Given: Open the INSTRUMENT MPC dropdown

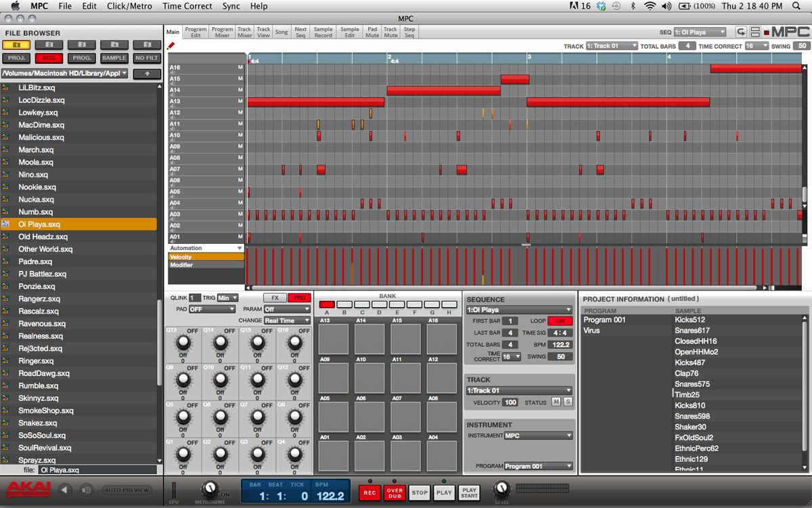Looking at the screenshot, I should tap(539, 436).
